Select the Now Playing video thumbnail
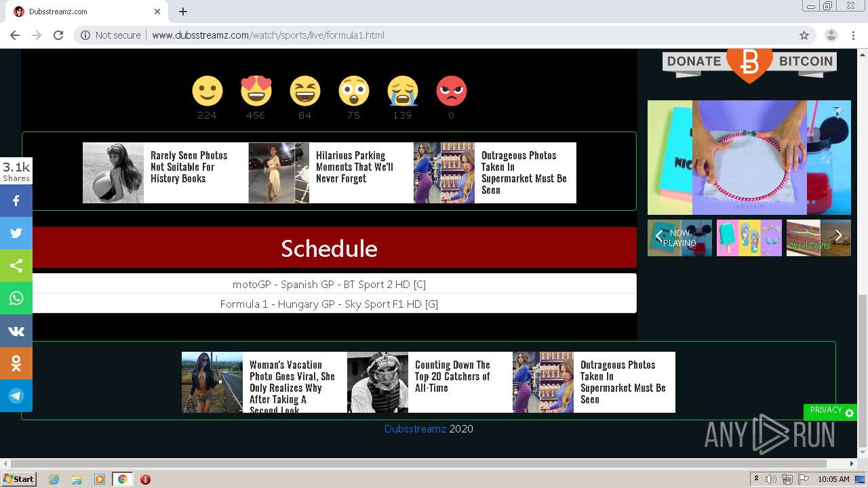The image size is (868, 488). tap(679, 238)
